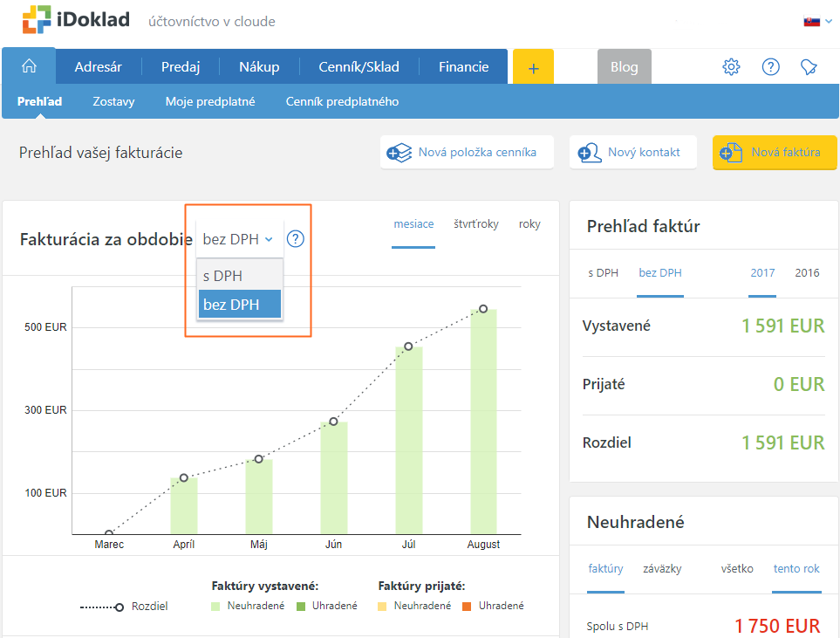
Task: Open the notifications bell icon
Action: [809, 67]
